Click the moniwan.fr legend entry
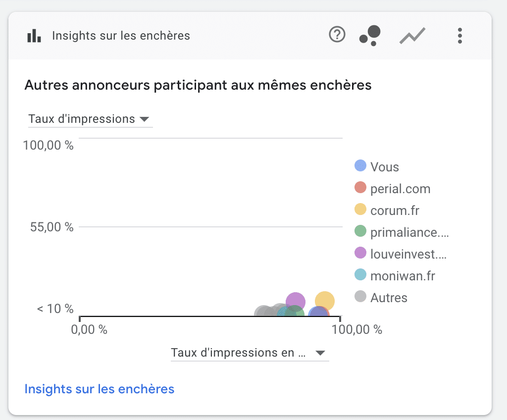 (395, 276)
